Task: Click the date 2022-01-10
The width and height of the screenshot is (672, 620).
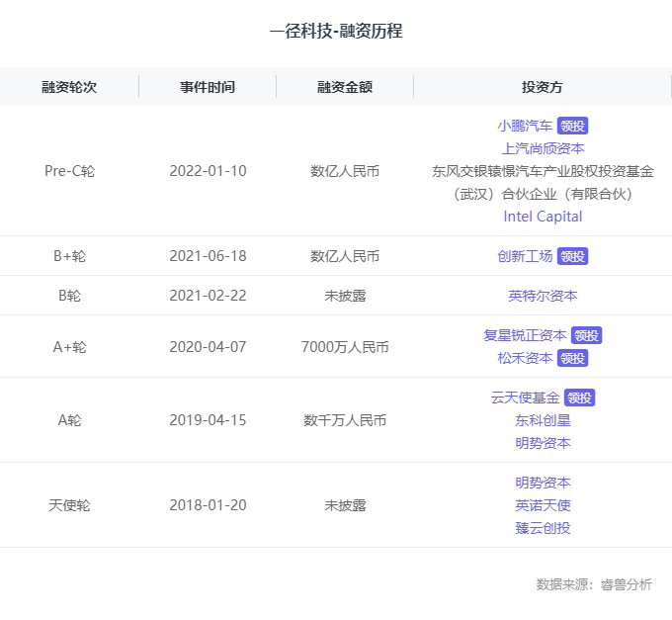Action: click(208, 171)
